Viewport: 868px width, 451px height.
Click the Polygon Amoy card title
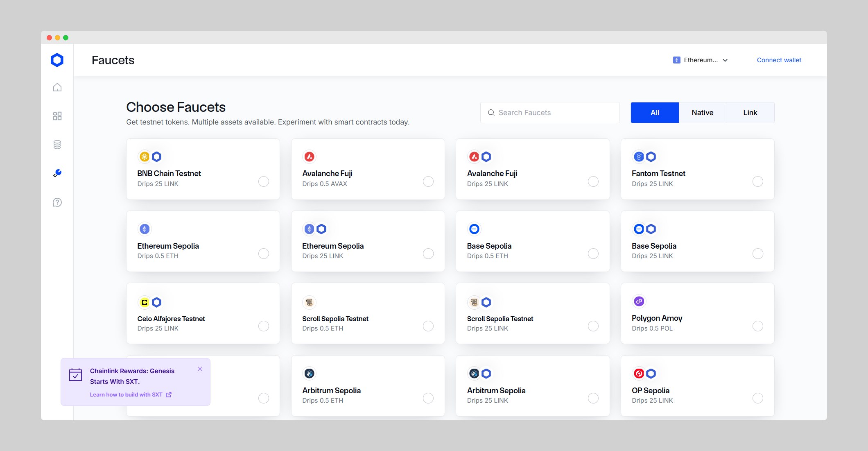[657, 318]
